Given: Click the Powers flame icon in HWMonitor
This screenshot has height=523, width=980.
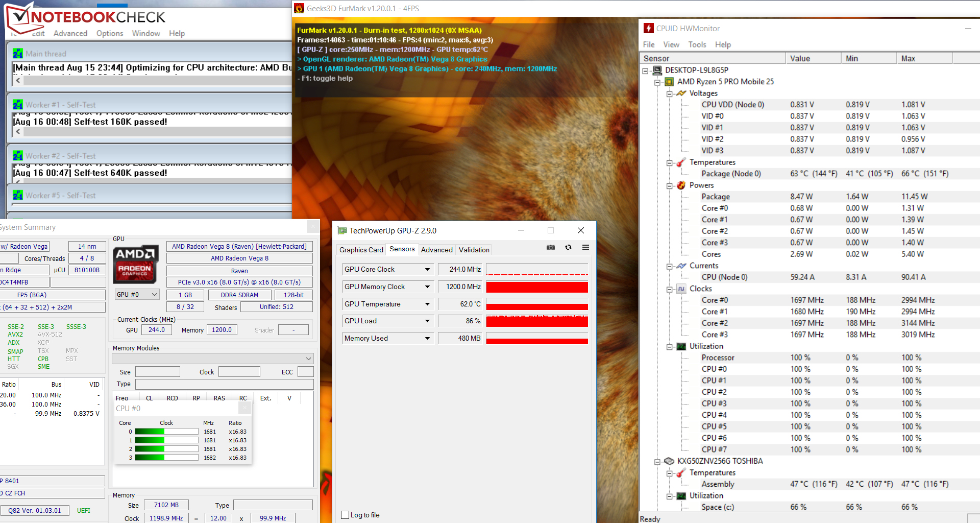Looking at the screenshot, I should 681,185.
